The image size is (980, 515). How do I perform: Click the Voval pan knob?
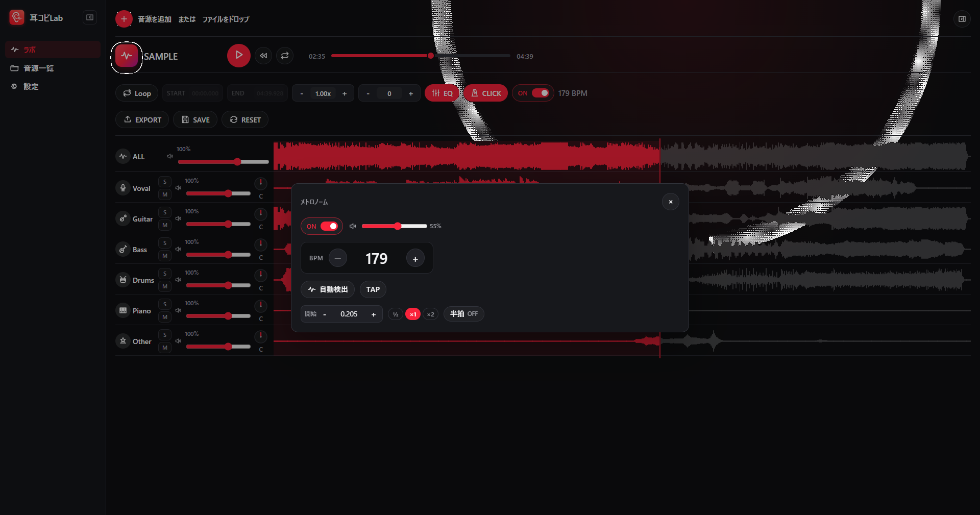pos(261,183)
